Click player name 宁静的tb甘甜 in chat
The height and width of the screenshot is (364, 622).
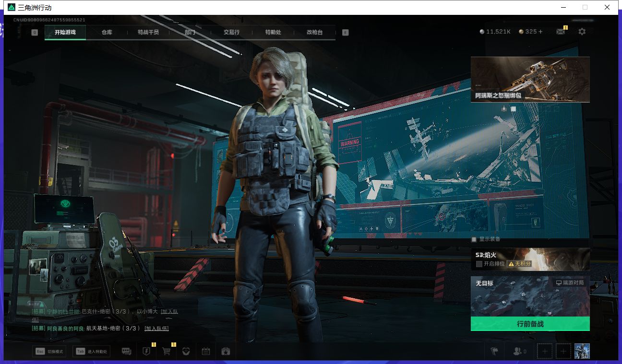coord(63,312)
